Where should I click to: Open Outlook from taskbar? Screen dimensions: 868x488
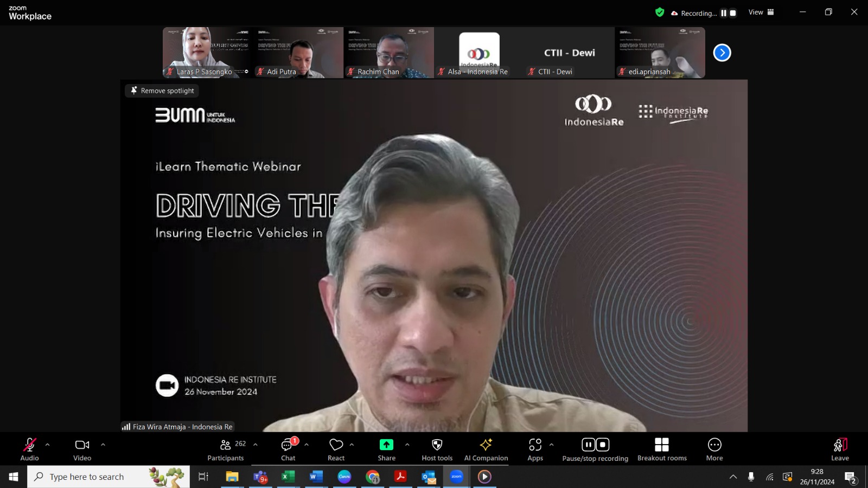coord(429,477)
